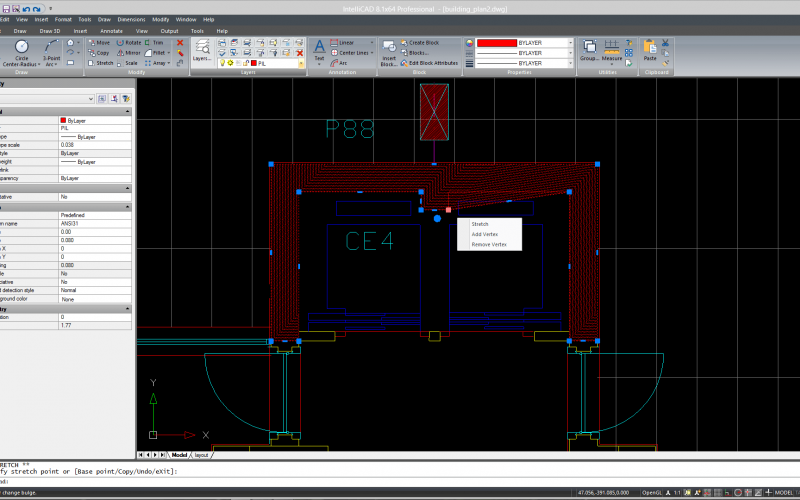
Task: Click the Create Block button
Action: 428,43
